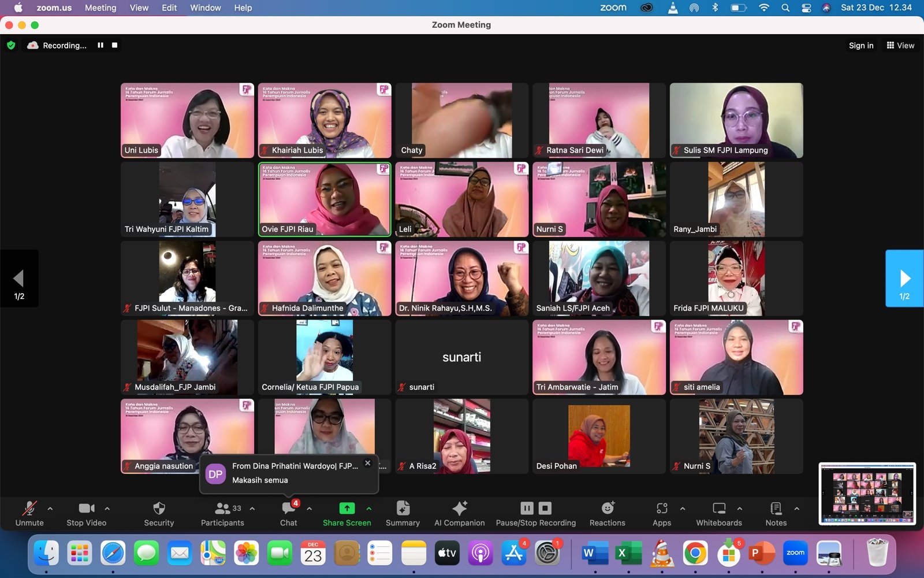This screenshot has height=578, width=924.
Task: Open the Chat panel
Action: (288, 509)
